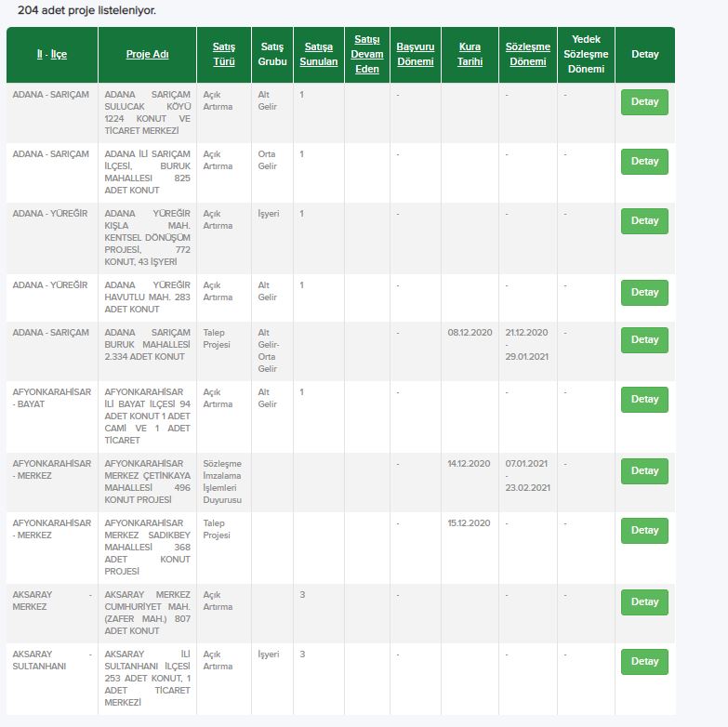Open Detay for Buruk Mahallesi 2.334 Adet Konut
The height and width of the screenshot is (727, 728).
coord(644,340)
